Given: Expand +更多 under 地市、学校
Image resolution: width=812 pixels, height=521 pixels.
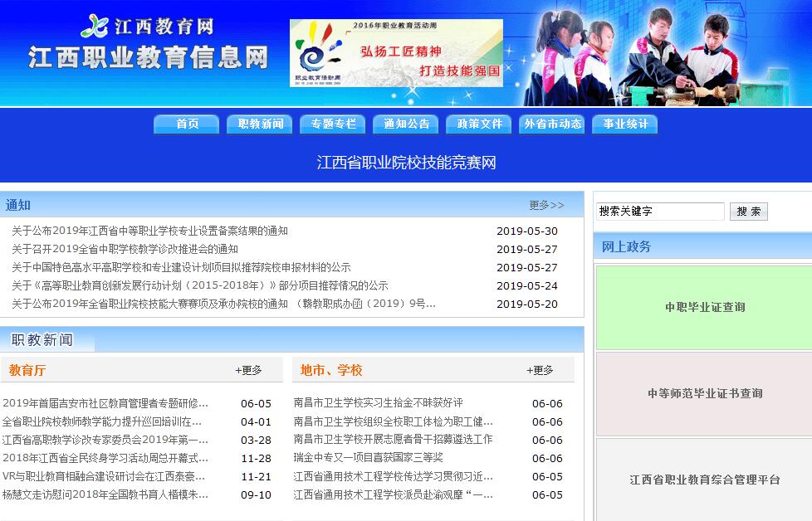Looking at the screenshot, I should 540,370.
